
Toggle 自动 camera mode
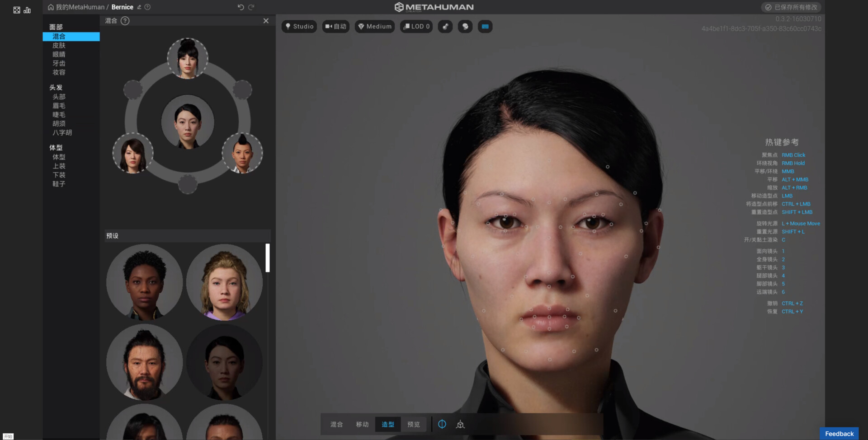click(335, 26)
